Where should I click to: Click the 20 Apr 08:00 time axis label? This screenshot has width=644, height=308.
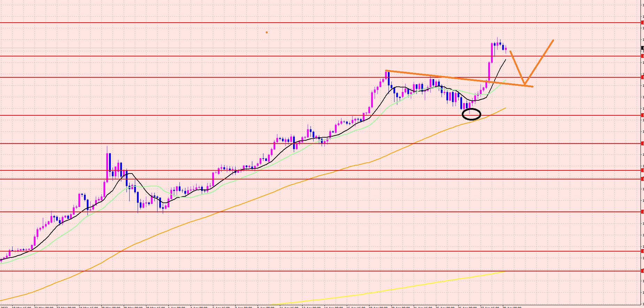point(400,307)
